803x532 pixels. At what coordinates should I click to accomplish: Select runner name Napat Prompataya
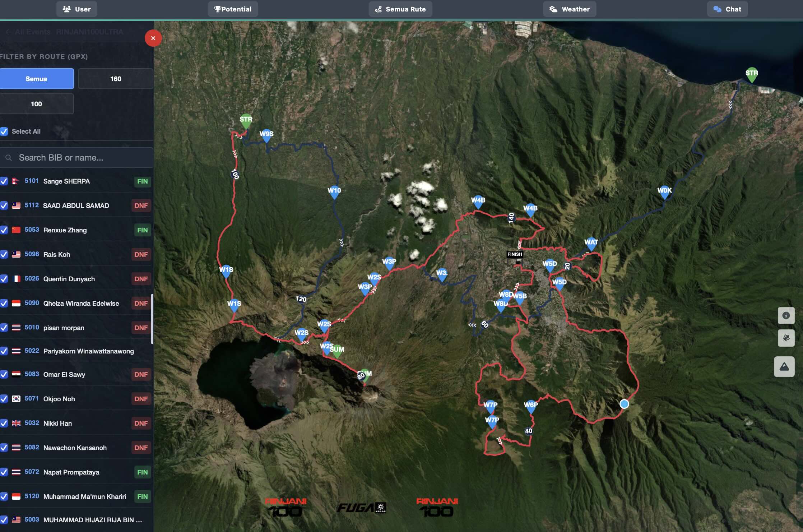coord(71,472)
